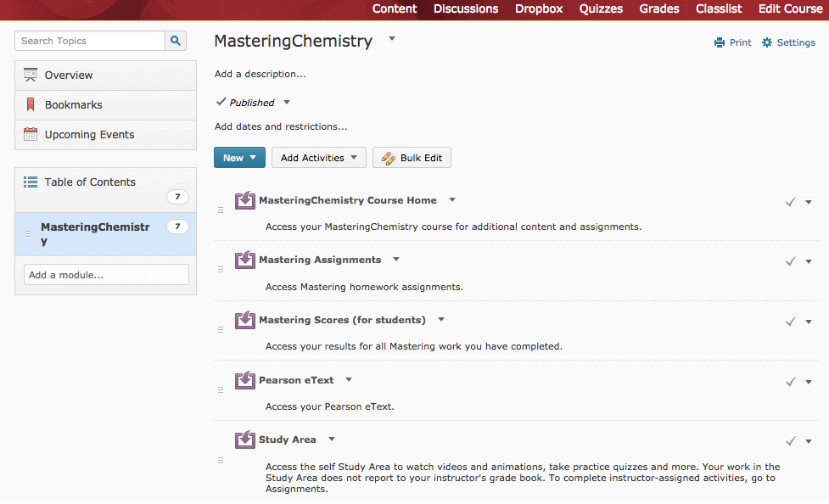Click the Pearson eText topic icon

(x=245, y=379)
